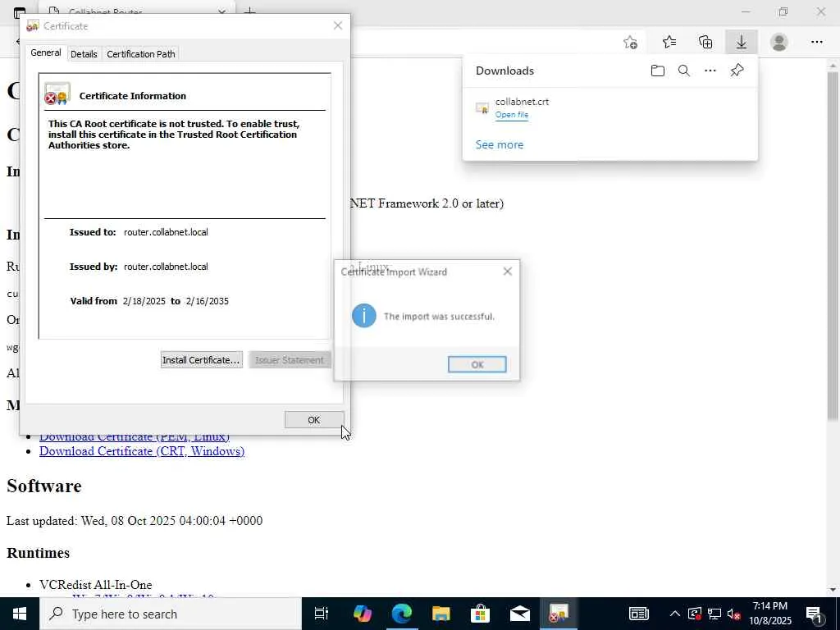The image size is (840, 630).
Task: Open File Explorer from the taskbar
Action: click(441, 614)
